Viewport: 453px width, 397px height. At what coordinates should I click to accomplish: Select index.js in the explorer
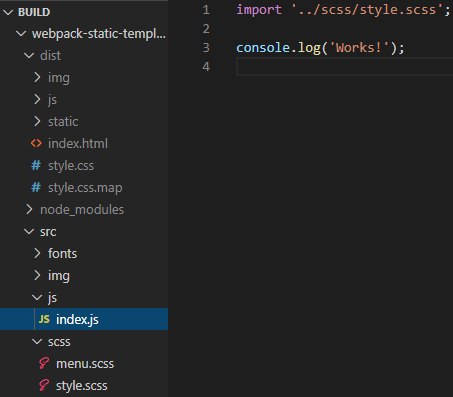tap(84, 319)
